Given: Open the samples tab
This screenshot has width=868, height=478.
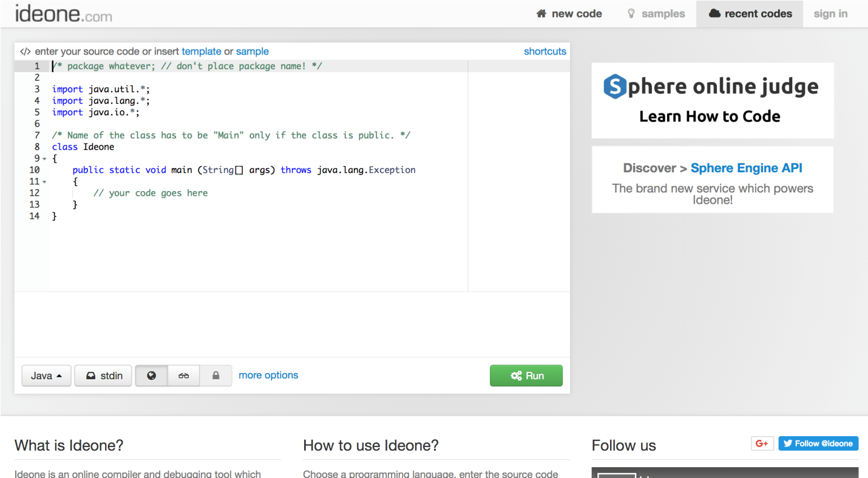Looking at the screenshot, I should click(x=656, y=14).
